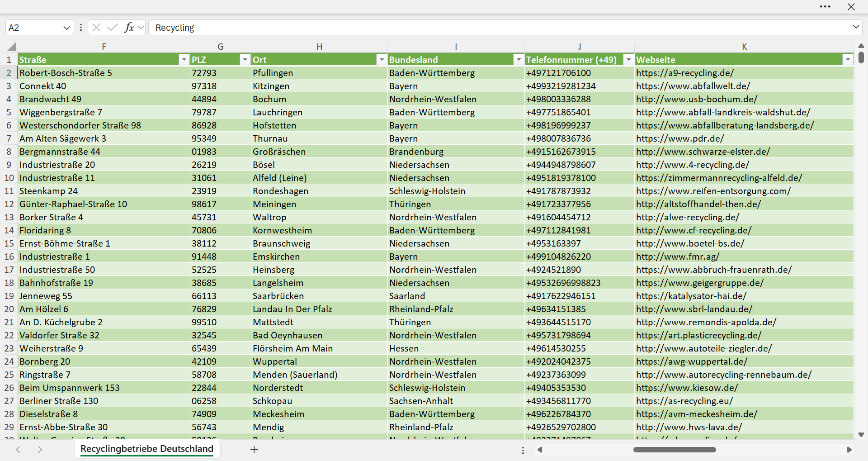
Task: Open link http://www.usb-bochum.de/
Action: pos(697,99)
